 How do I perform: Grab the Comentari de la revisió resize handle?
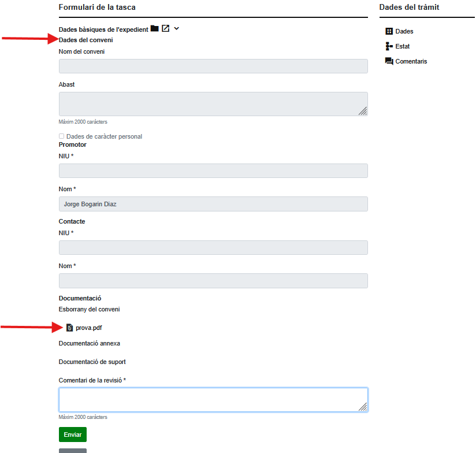[x=363, y=407]
